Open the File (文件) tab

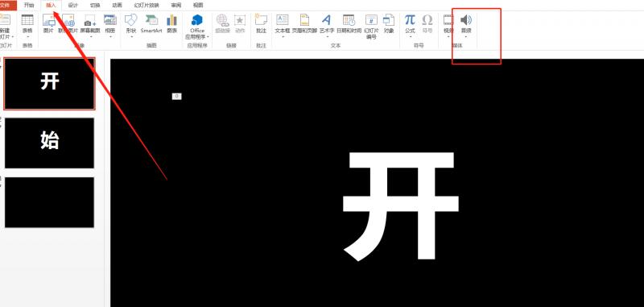click(x=7, y=6)
